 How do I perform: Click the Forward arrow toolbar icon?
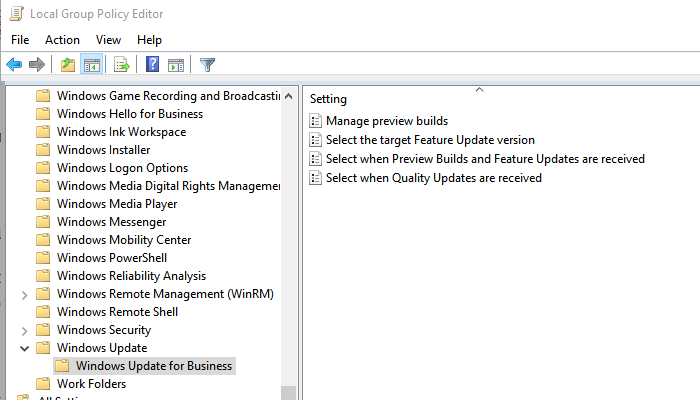pyautogui.click(x=37, y=65)
